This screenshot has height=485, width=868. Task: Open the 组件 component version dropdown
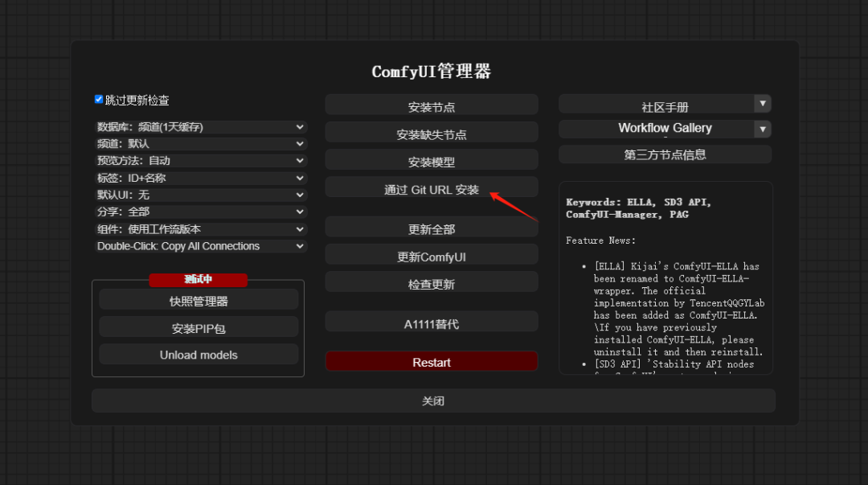tap(199, 228)
